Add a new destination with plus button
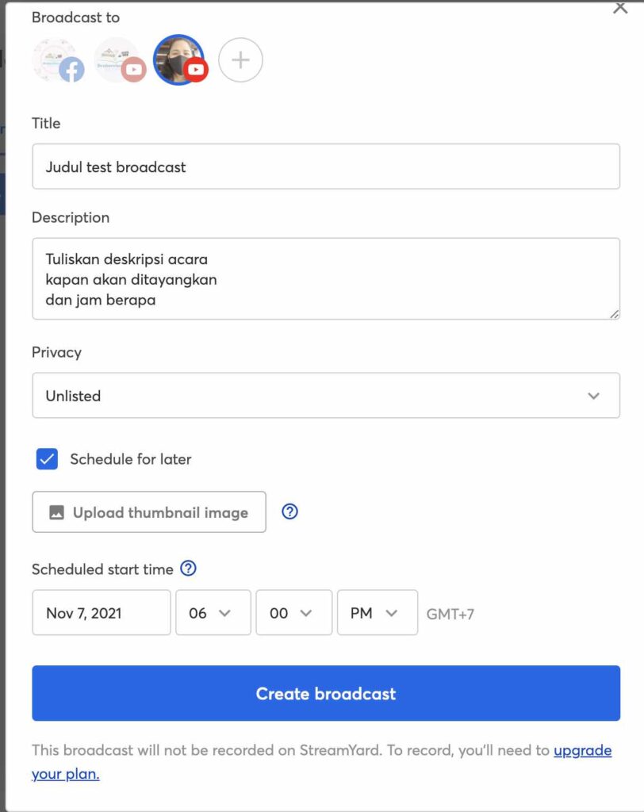644x812 pixels. pyautogui.click(x=240, y=60)
